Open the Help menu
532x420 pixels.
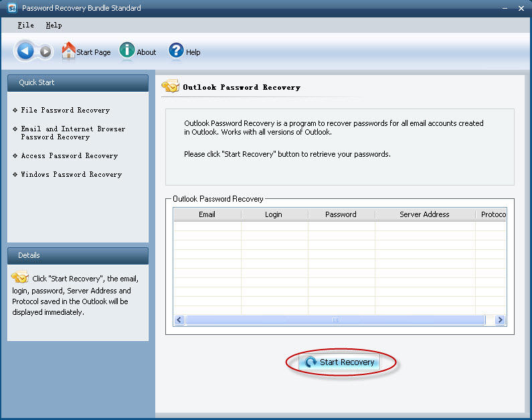[54, 25]
